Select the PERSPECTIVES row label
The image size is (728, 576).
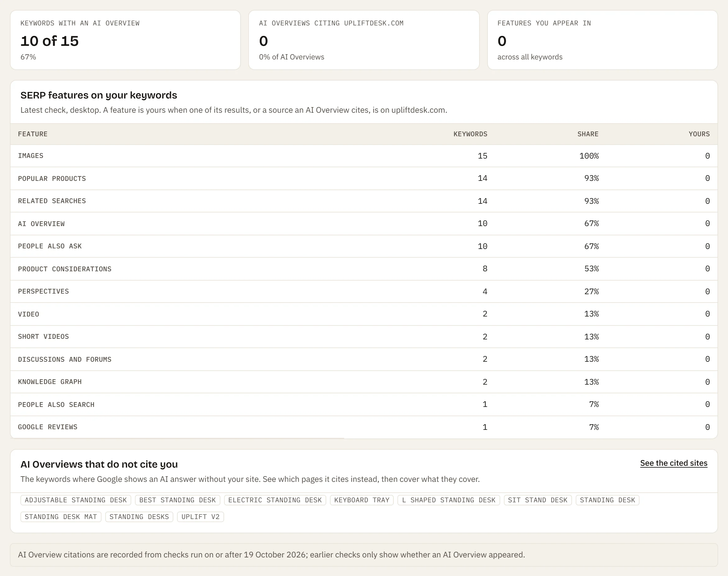point(43,291)
